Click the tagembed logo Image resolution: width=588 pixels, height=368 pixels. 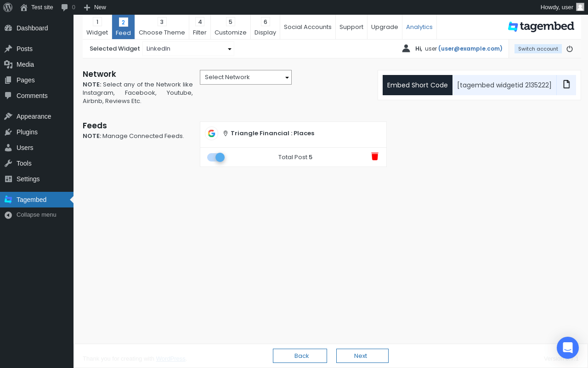tap(541, 26)
